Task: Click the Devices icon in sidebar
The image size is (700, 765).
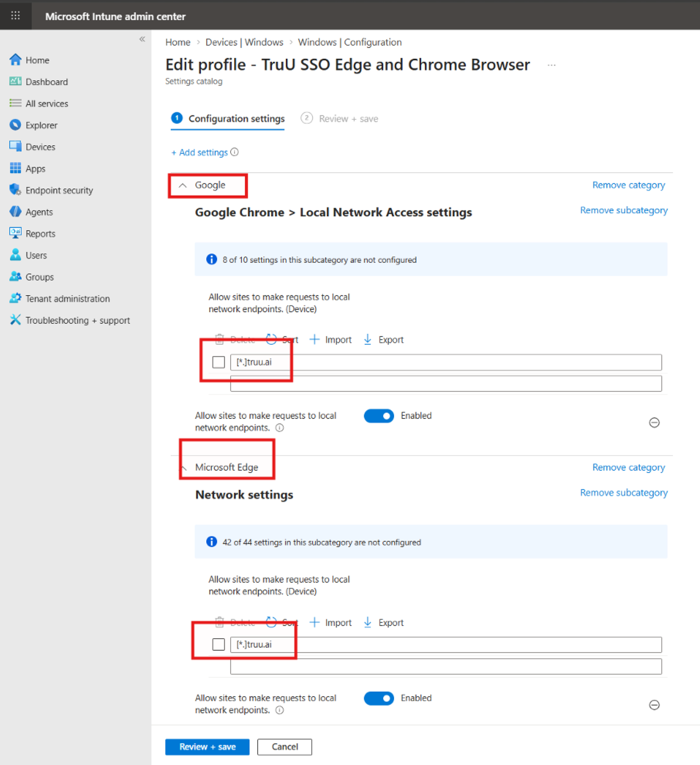Action: pos(15,146)
